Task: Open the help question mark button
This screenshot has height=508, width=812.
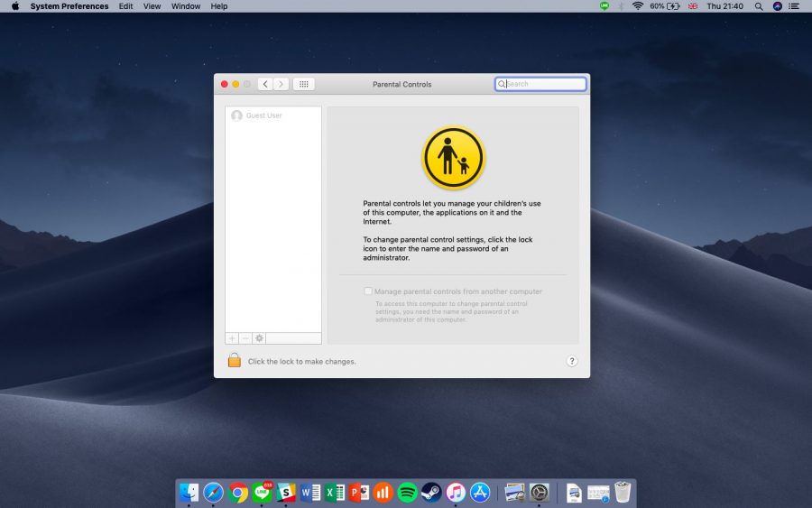Action: pos(572,361)
